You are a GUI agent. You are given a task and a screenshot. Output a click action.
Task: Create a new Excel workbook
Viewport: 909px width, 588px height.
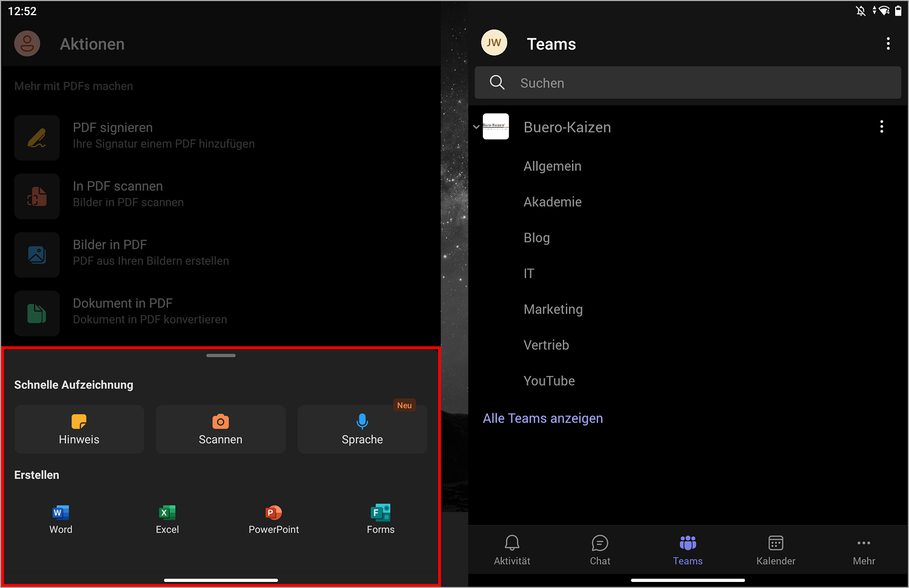167,519
